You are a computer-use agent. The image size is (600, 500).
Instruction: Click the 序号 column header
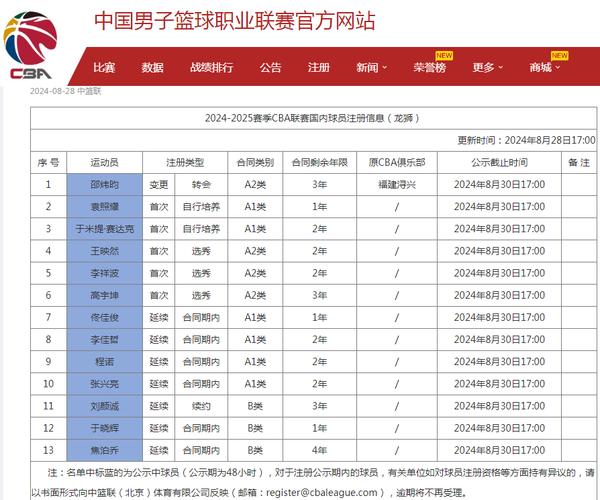pyautogui.click(x=48, y=163)
